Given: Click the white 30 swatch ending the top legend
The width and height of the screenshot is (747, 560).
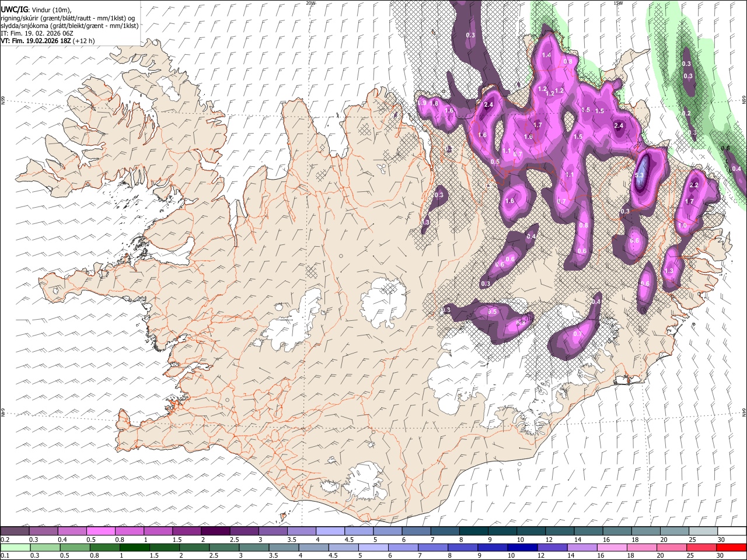Looking at the screenshot, I should point(732,531).
